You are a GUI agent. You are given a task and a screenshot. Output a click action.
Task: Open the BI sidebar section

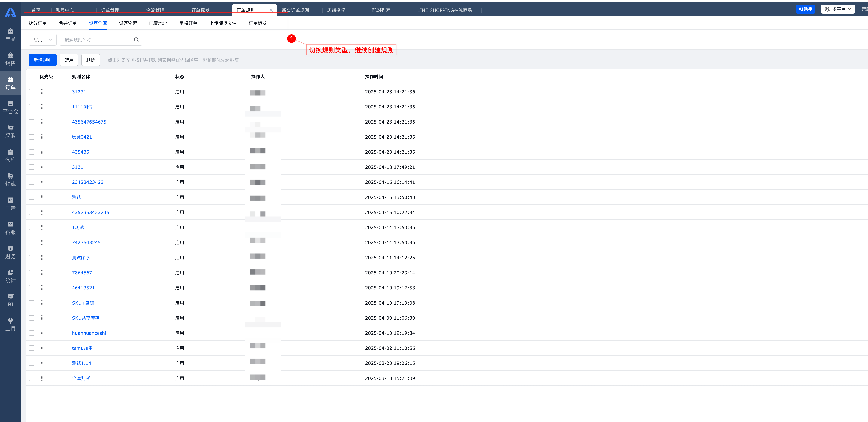coord(10,301)
